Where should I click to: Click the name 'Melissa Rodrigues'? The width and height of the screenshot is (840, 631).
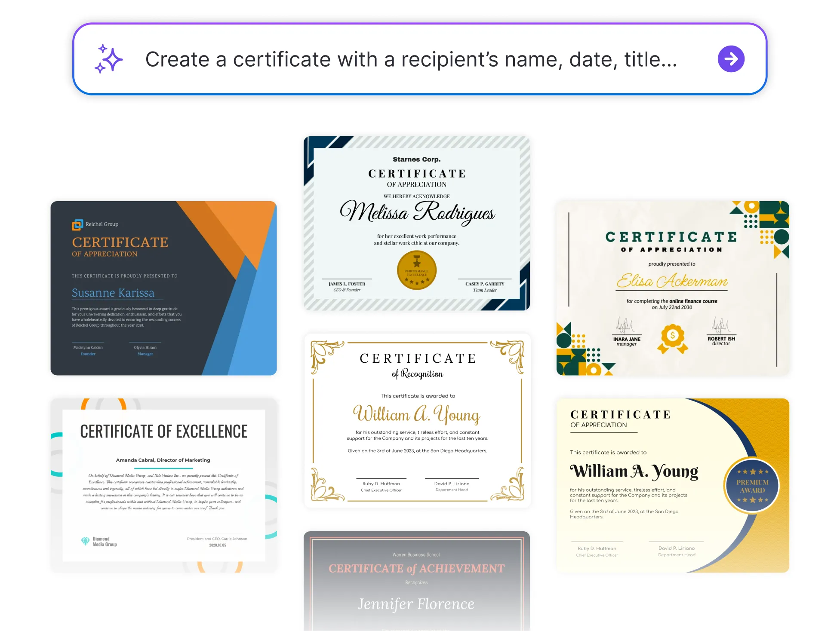pyautogui.click(x=417, y=213)
